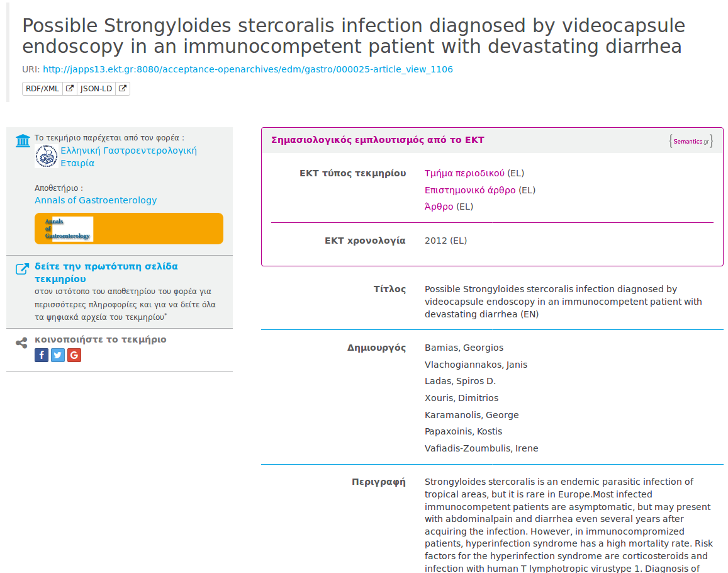Click the share nodes icon
Screen dimensions: 728x573
coord(21,343)
